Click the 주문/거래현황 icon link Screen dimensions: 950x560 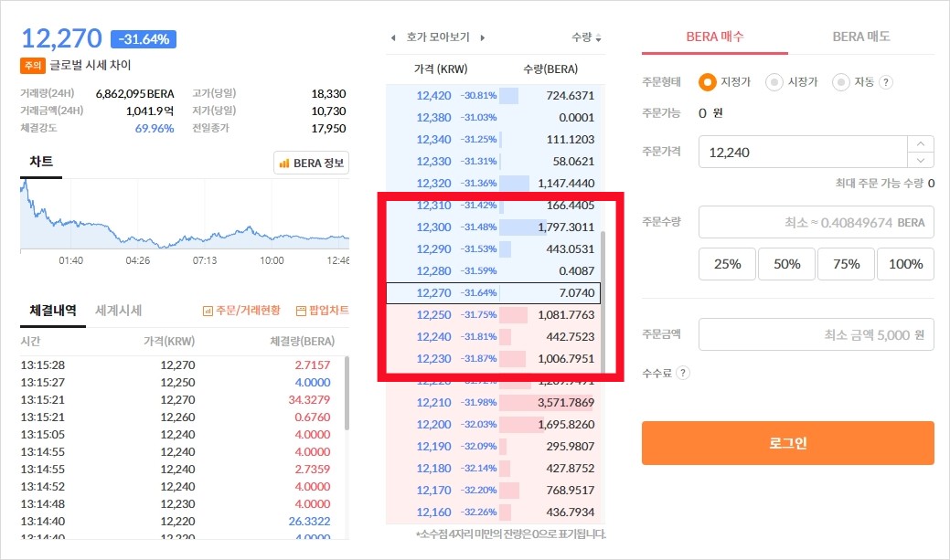pyautogui.click(x=241, y=311)
